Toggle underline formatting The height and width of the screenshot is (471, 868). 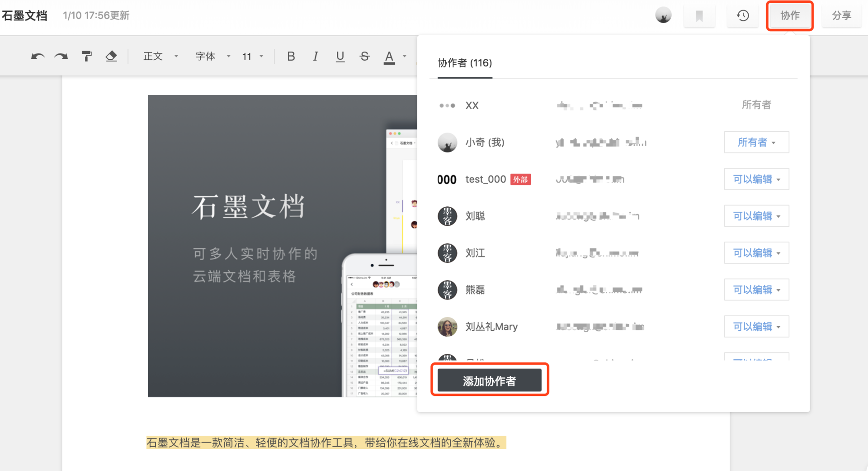(x=340, y=57)
